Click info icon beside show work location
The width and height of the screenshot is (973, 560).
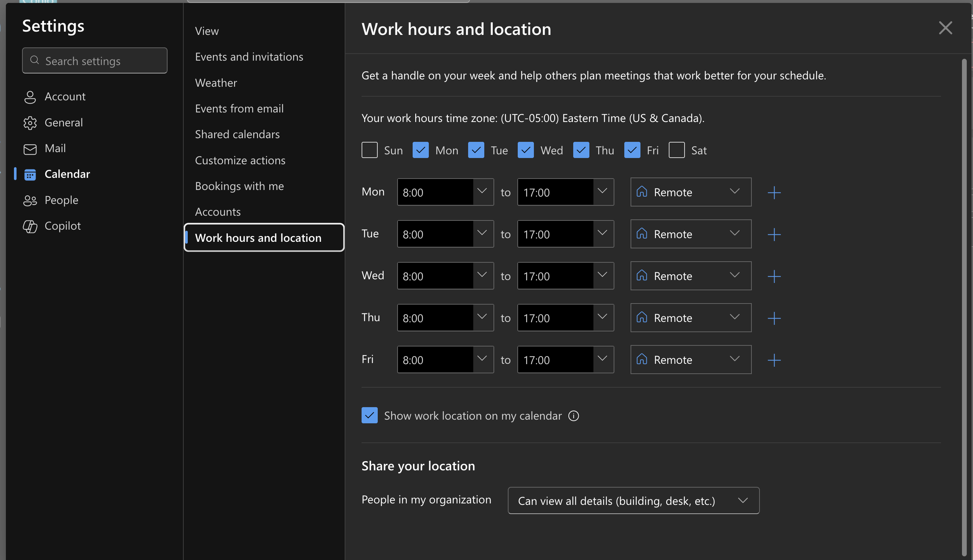[574, 416]
